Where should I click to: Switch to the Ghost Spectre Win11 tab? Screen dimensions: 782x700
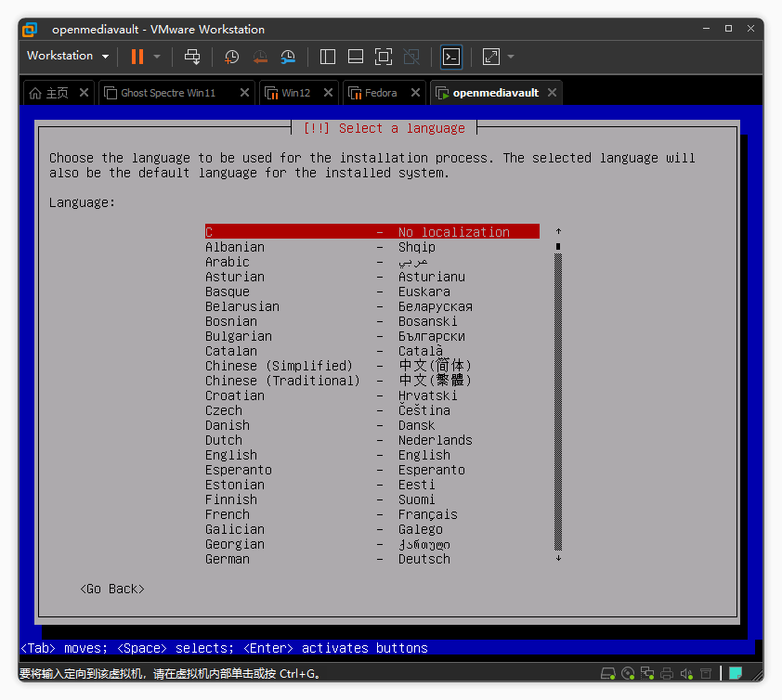click(x=167, y=93)
